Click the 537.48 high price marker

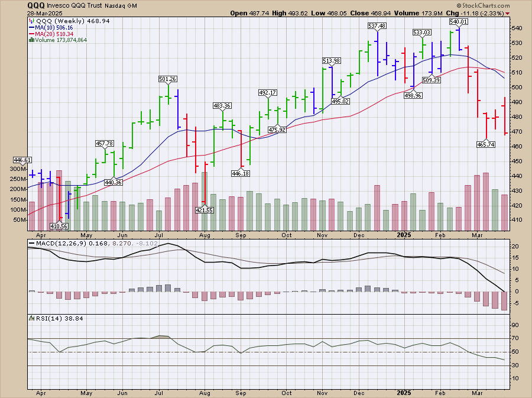point(377,26)
